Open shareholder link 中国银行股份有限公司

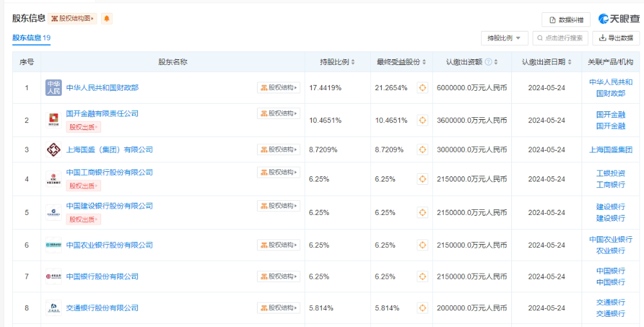(102, 277)
